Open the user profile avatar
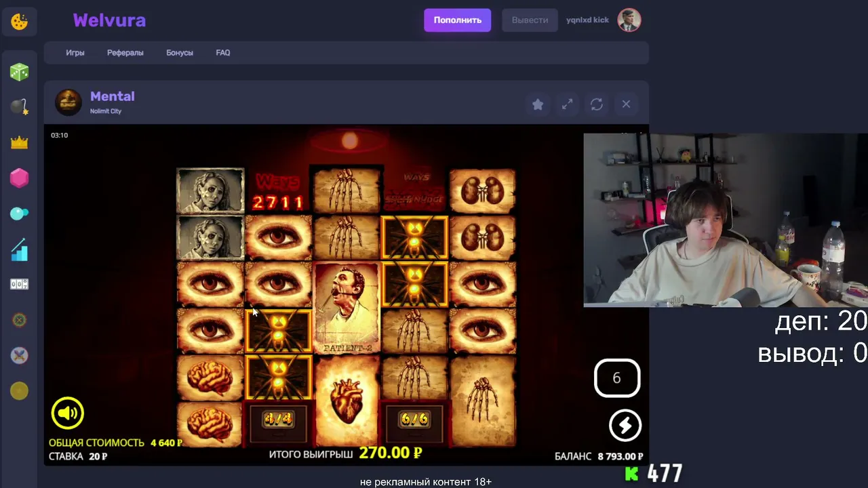Viewport: 868px width, 488px height. point(629,20)
